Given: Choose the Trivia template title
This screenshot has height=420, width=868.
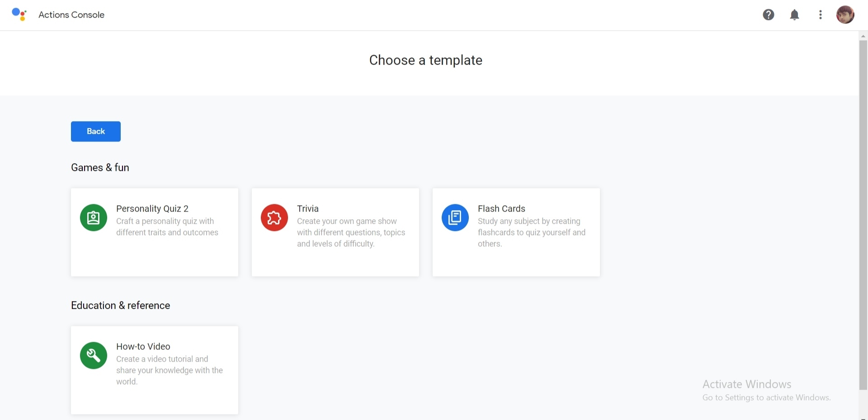Looking at the screenshot, I should (x=308, y=208).
